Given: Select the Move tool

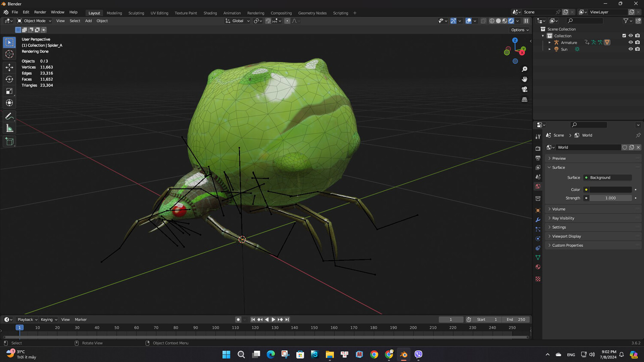Looking at the screenshot, I should click(x=9, y=67).
